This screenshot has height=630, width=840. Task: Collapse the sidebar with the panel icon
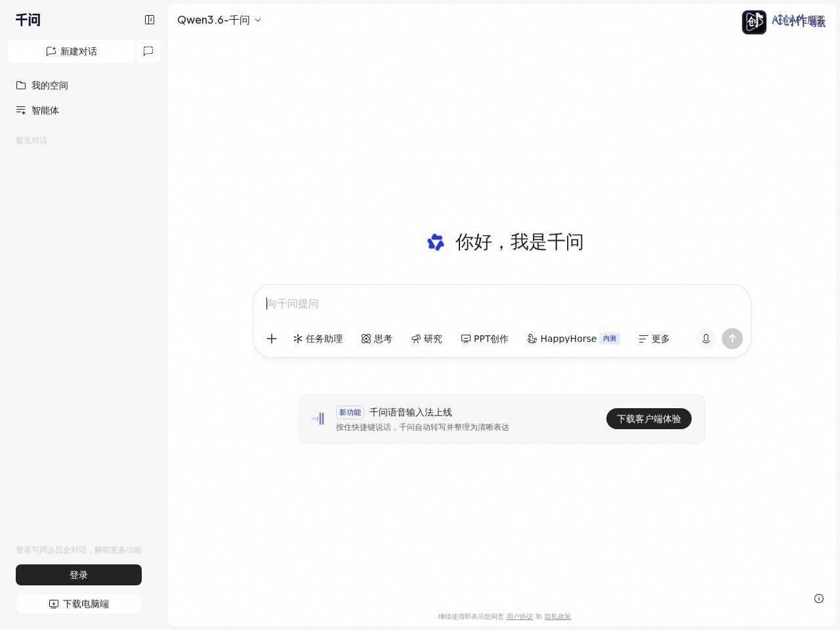coord(150,20)
